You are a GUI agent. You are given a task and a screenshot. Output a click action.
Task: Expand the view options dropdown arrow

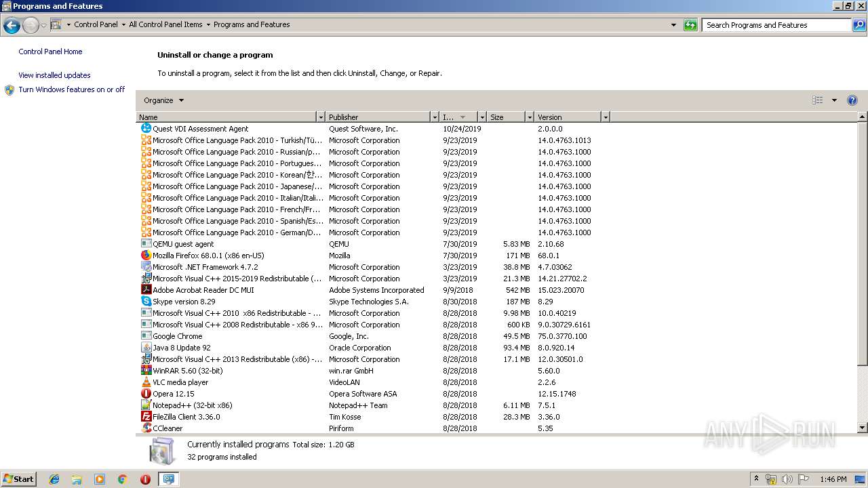[834, 100]
